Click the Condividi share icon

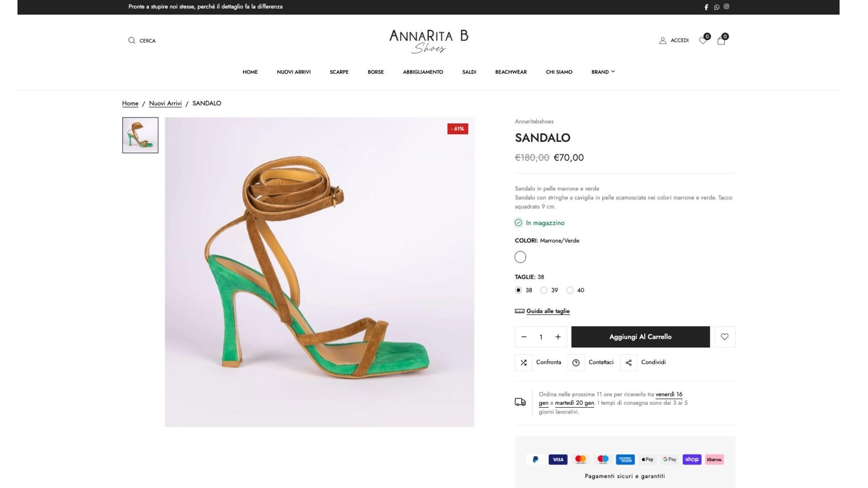628,363
